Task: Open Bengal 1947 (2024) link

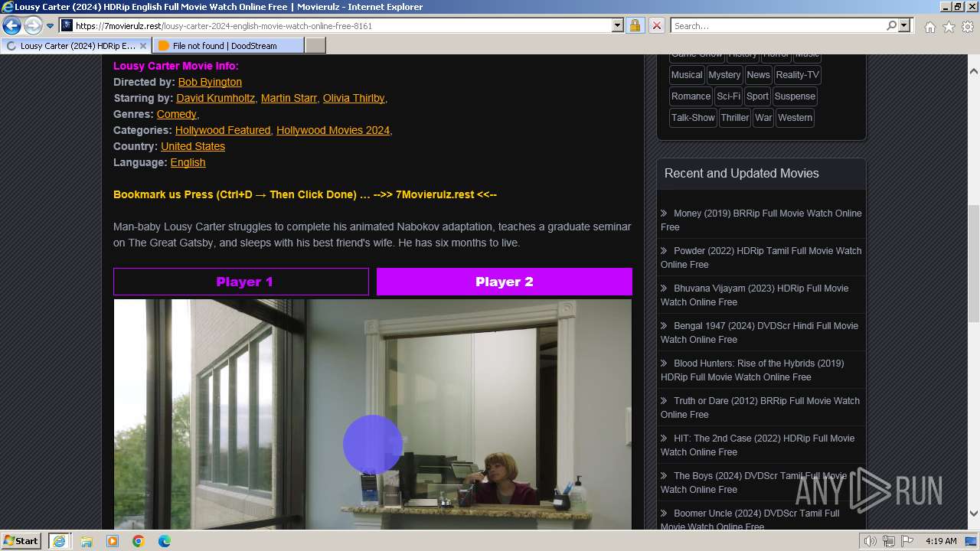Action: point(759,332)
